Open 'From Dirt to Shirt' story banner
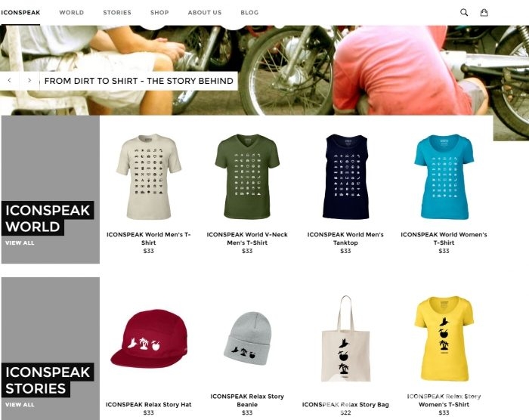The height and width of the screenshot is (420, 529). [138, 81]
